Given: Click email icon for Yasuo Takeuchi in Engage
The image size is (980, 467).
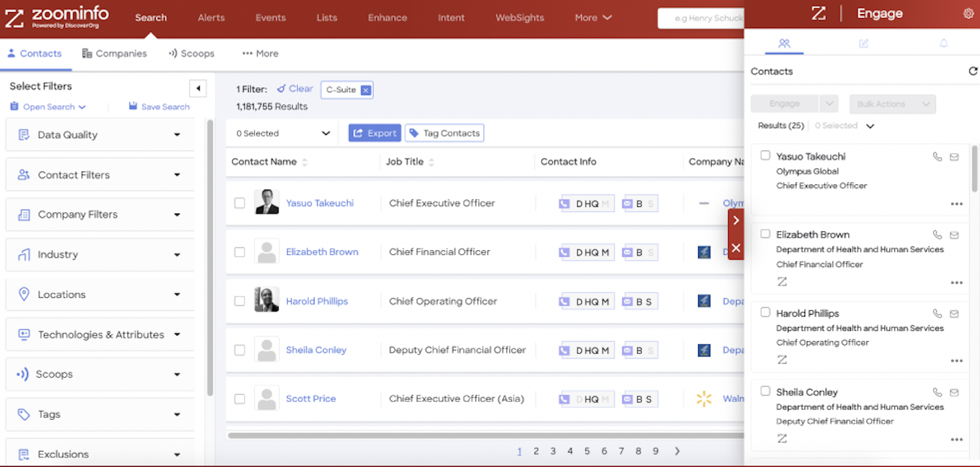Looking at the screenshot, I should point(954,157).
